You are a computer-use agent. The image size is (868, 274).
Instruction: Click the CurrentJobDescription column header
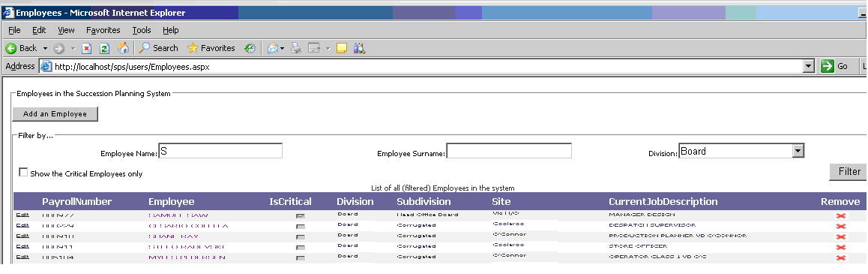(x=663, y=201)
